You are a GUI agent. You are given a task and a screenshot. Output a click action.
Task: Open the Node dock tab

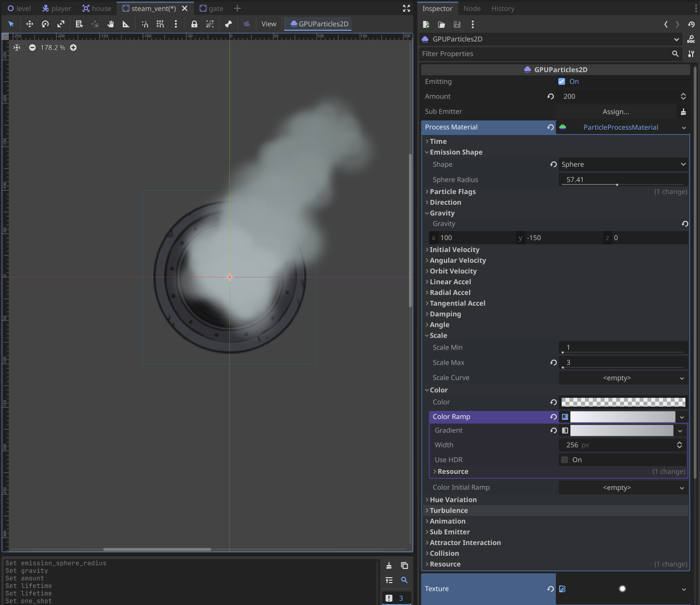pyautogui.click(x=472, y=8)
